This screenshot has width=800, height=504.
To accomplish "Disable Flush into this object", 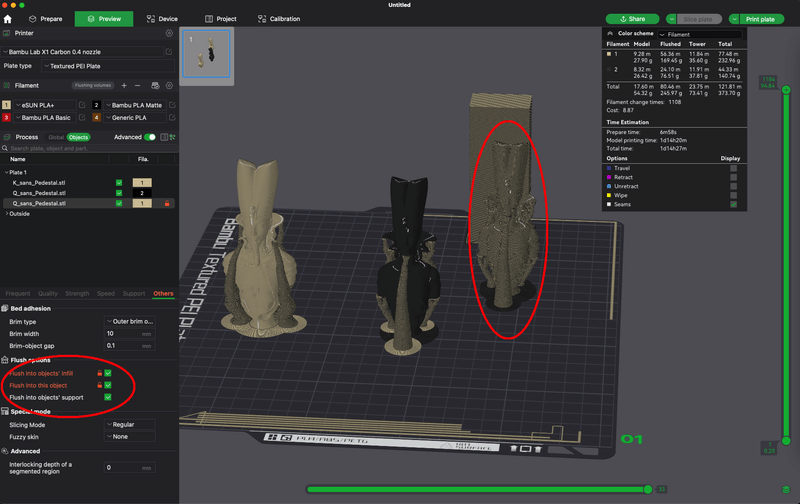I will click(x=108, y=385).
